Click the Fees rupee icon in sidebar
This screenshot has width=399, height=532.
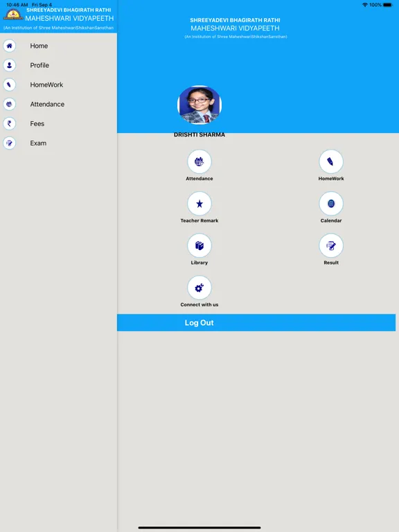[x=10, y=123]
